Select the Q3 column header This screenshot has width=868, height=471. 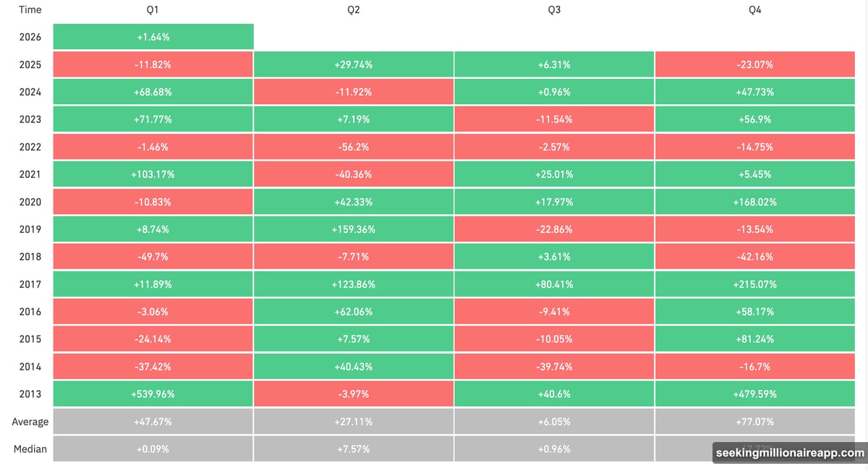554,10
